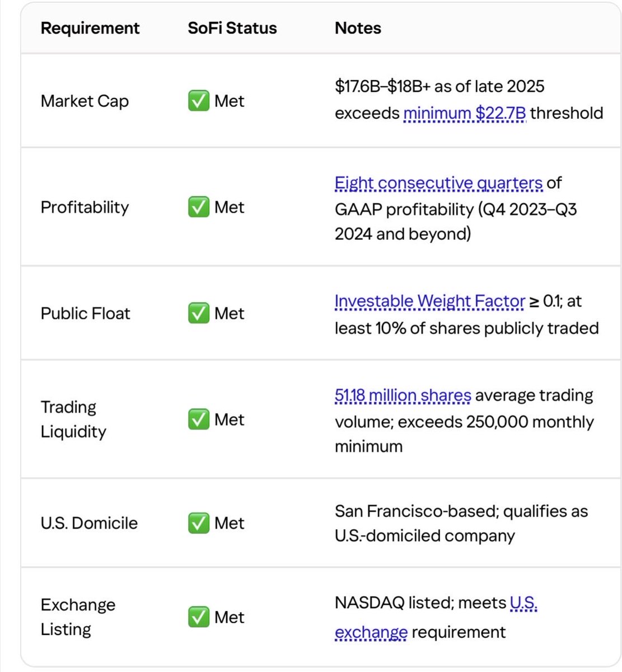Viewport: 622px width, 672px height.
Task: Open the "Eight consecutive quarters" link
Action: coord(438,183)
